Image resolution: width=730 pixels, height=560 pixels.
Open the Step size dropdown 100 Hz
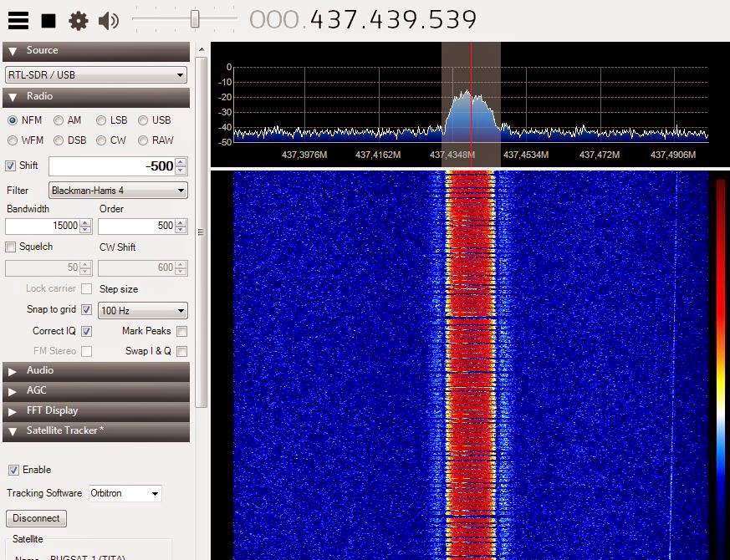pyautogui.click(x=142, y=310)
